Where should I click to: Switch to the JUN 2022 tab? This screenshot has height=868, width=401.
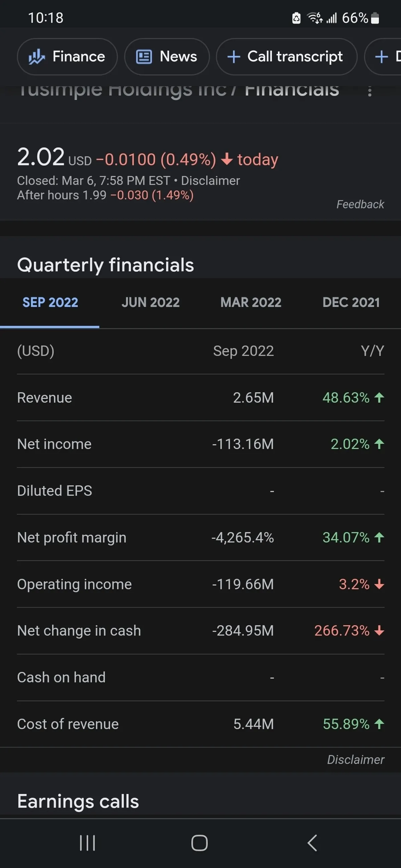(x=150, y=302)
